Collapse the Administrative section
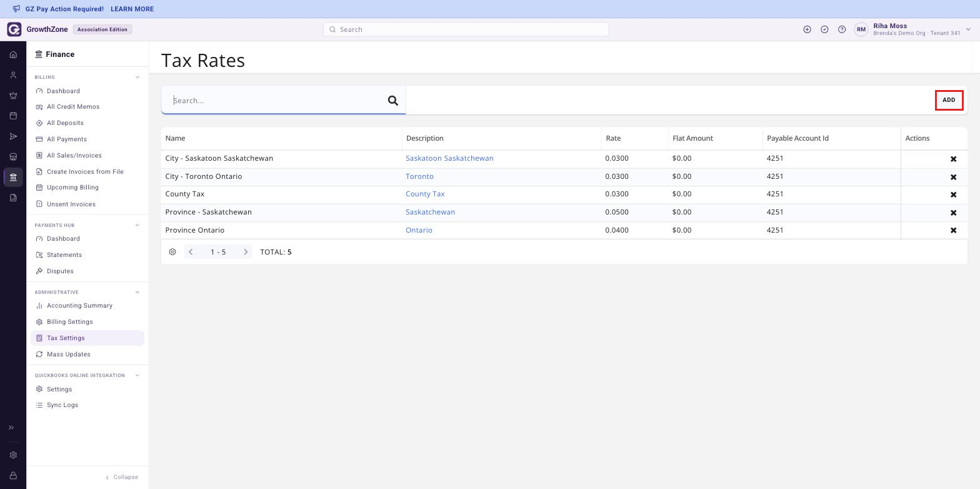 [137, 292]
